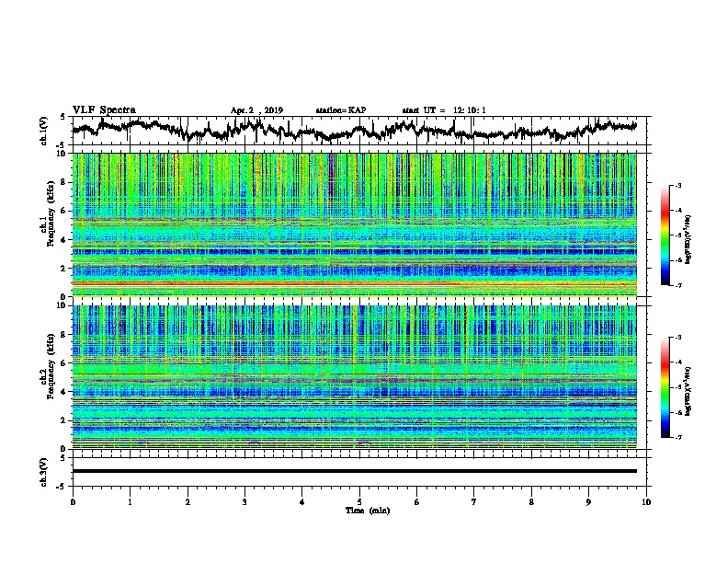Select the "station=KAP" header label
Image resolution: width=728 pixels, height=563 pixels.
[341, 110]
